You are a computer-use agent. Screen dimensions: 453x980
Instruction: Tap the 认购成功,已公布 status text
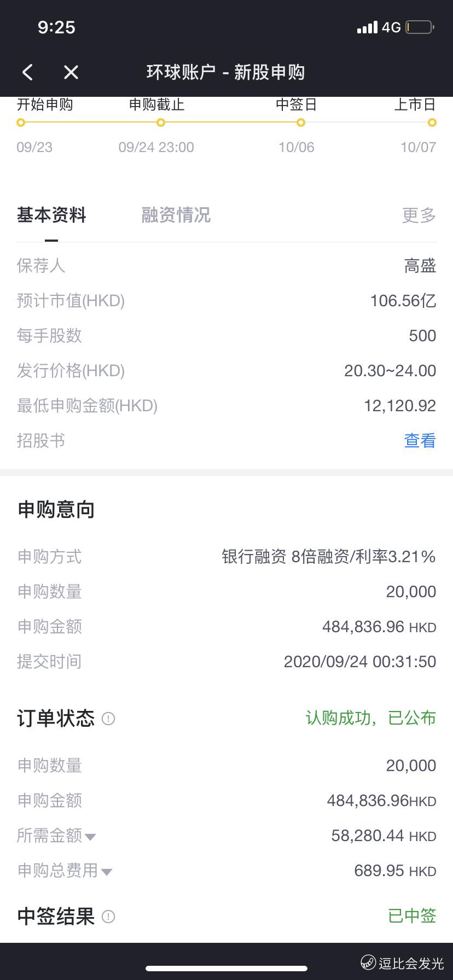coord(371,717)
